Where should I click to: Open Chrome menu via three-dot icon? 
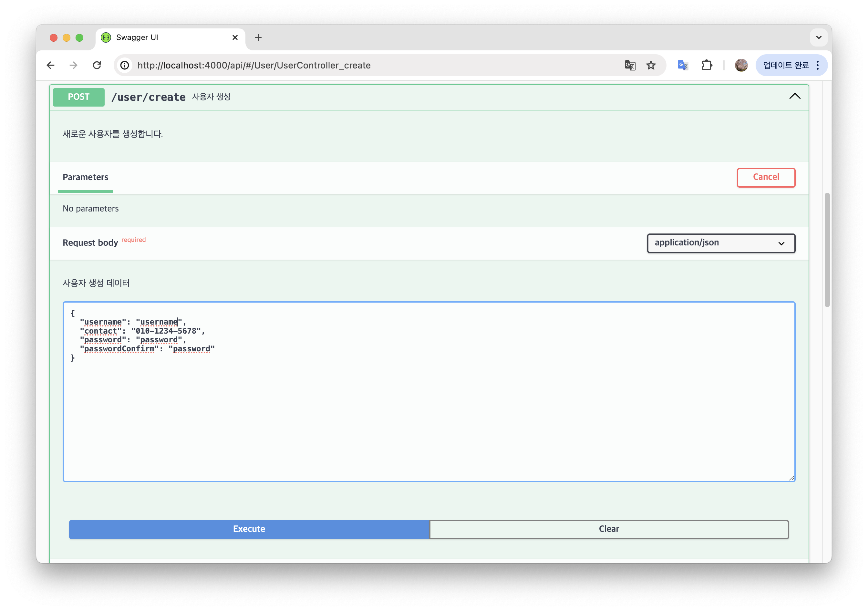pos(818,66)
